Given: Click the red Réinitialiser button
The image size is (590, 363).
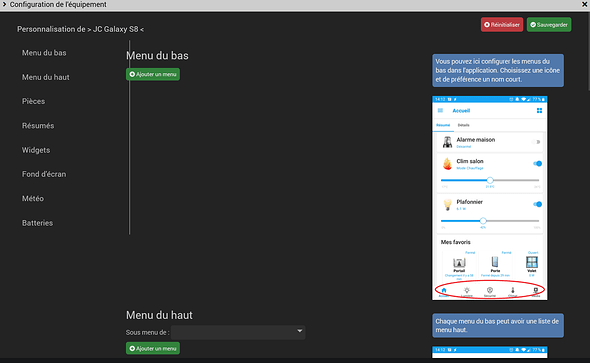Looking at the screenshot, I should tap(502, 25).
